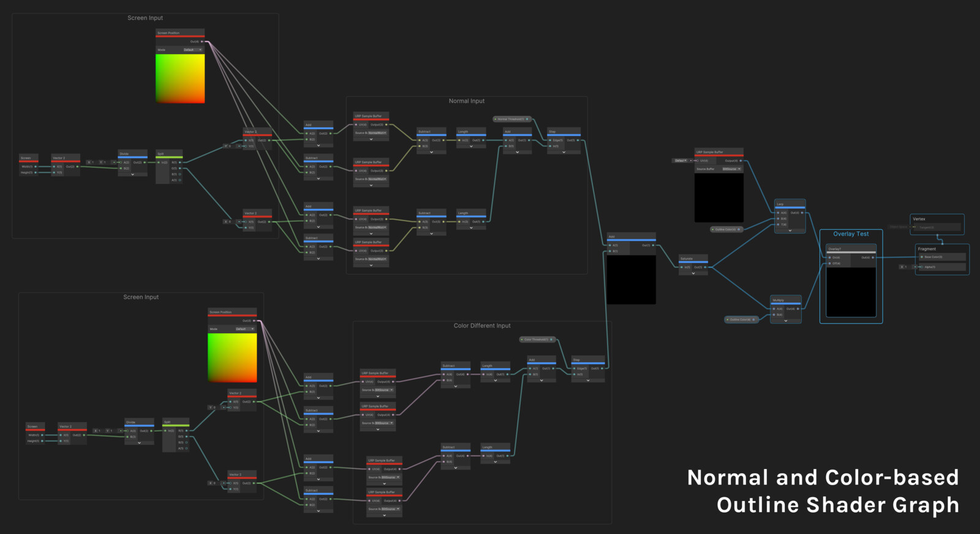Click the Overlay Test group title

[x=851, y=234]
